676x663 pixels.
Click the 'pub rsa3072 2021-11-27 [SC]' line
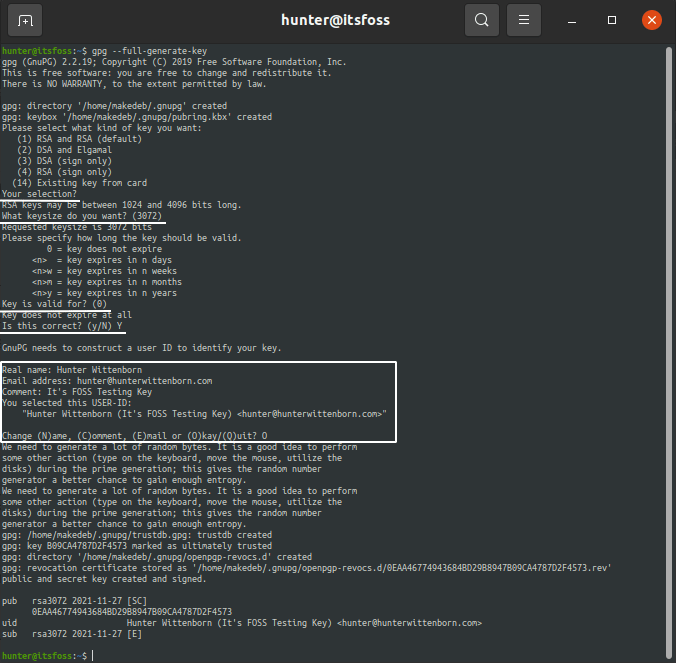tap(74, 601)
